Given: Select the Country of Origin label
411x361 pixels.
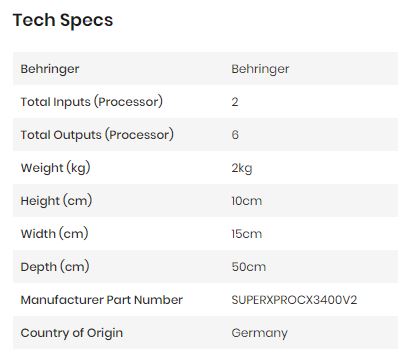Looking at the screenshot, I should 72,333.
